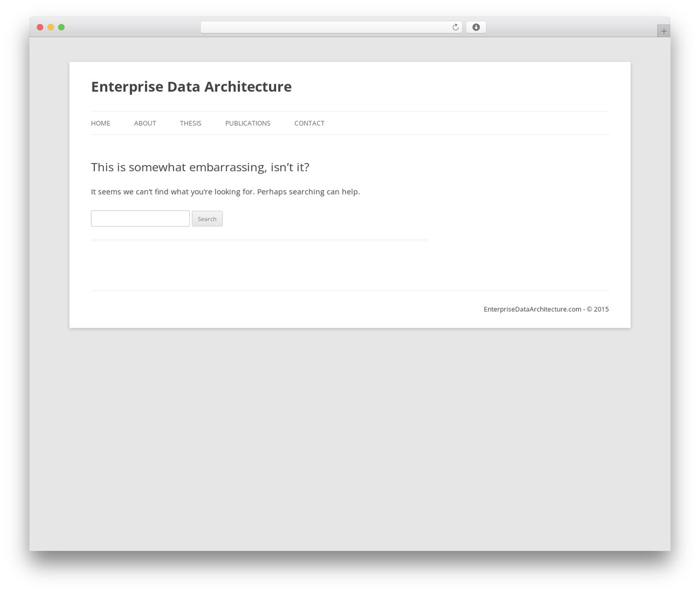Focus the browser address bar
The image size is (700, 593).
(x=331, y=27)
